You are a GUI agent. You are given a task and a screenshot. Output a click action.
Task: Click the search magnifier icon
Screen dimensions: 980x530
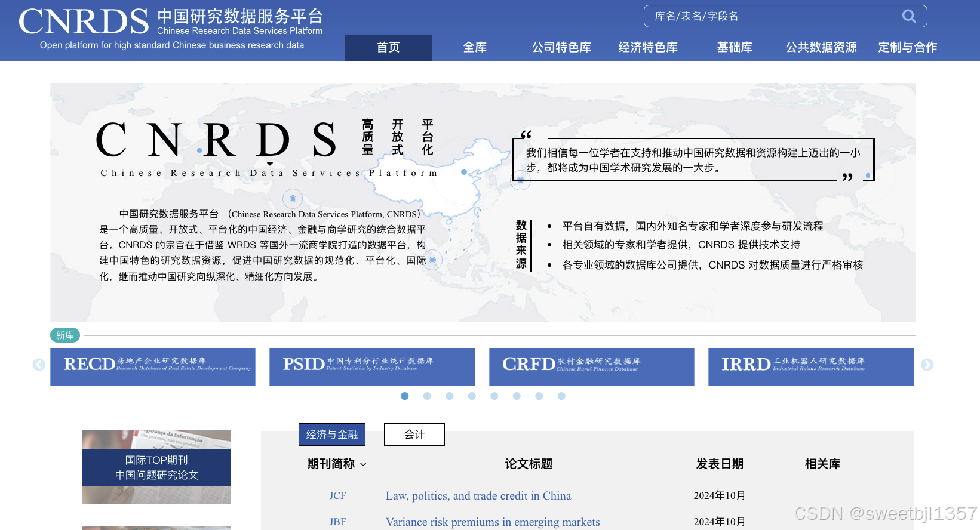909,16
